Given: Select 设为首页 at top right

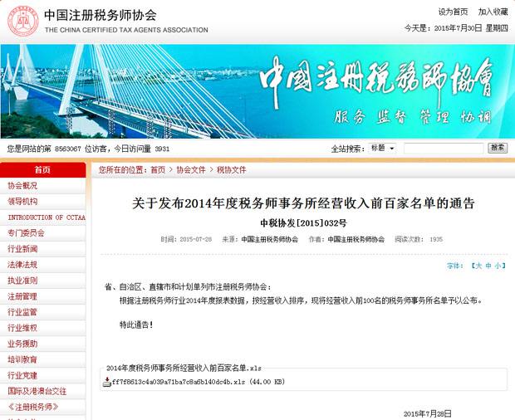Looking at the screenshot, I should coord(453,12).
